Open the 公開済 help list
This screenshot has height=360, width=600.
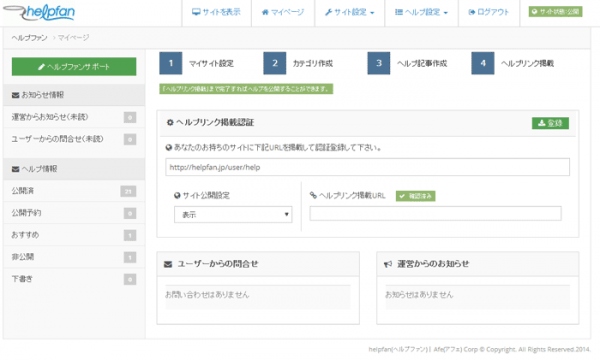74,191
